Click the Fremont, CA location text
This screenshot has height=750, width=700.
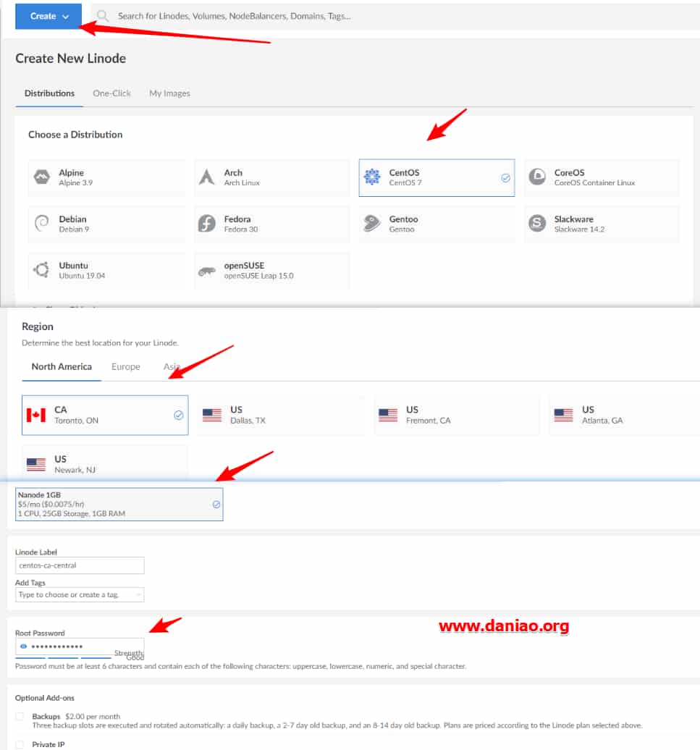click(x=428, y=421)
